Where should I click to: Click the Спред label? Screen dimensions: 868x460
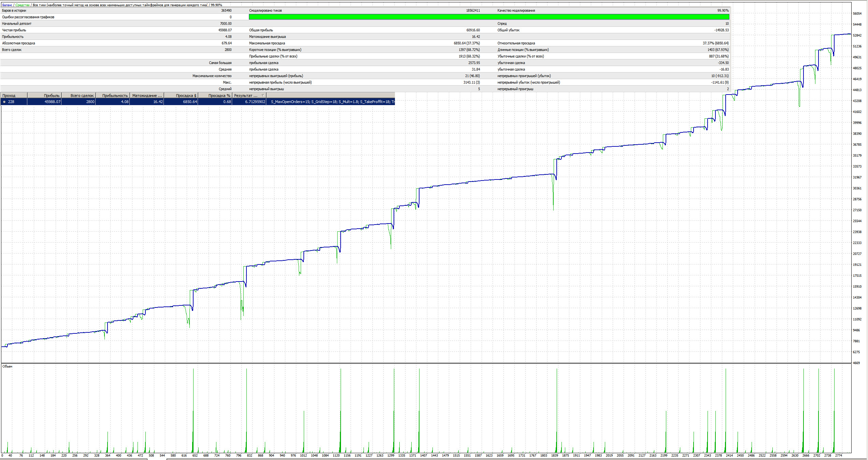pos(502,24)
